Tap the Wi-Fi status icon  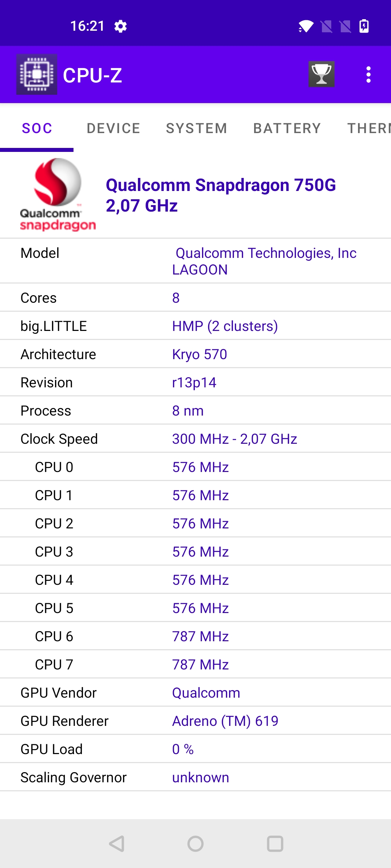pyautogui.click(x=306, y=26)
